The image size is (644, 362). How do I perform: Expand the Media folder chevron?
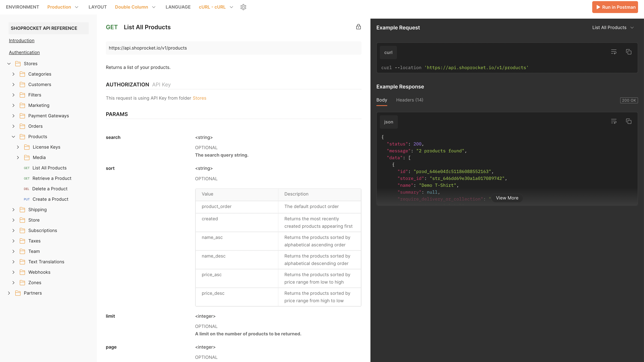(18, 158)
